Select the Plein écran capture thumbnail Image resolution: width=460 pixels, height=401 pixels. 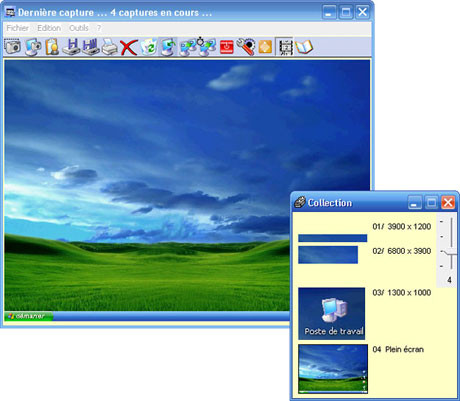(x=333, y=369)
